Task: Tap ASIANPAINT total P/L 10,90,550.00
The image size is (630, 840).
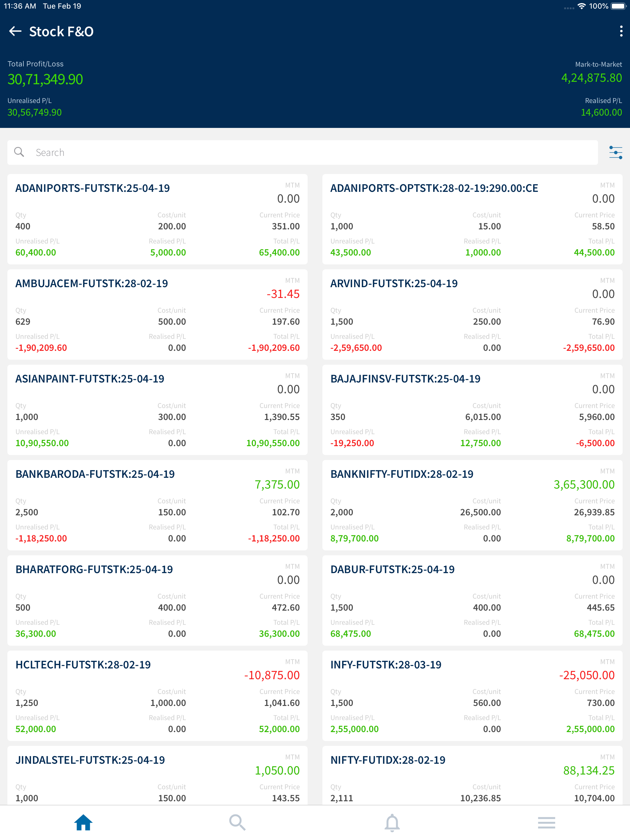Action: (x=273, y=443)
